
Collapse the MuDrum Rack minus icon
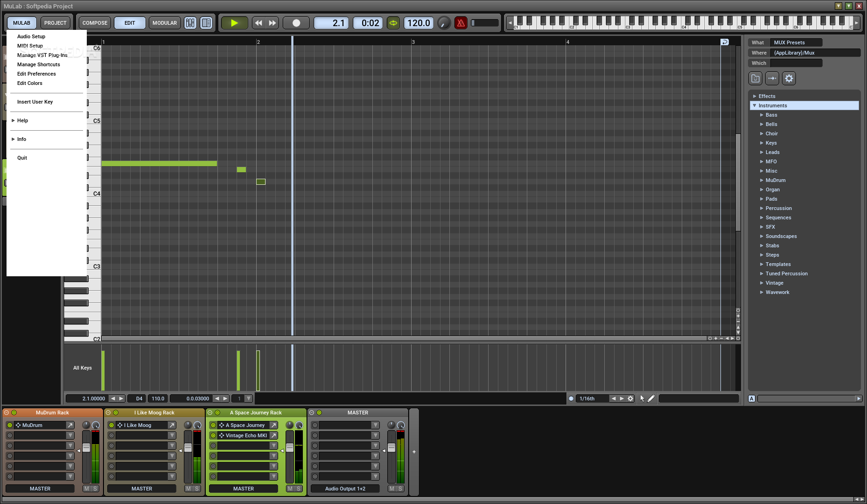(x=7, y=413)
